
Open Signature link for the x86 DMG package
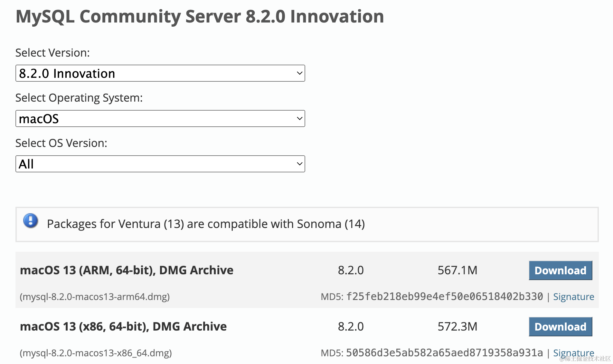point(573,353)
